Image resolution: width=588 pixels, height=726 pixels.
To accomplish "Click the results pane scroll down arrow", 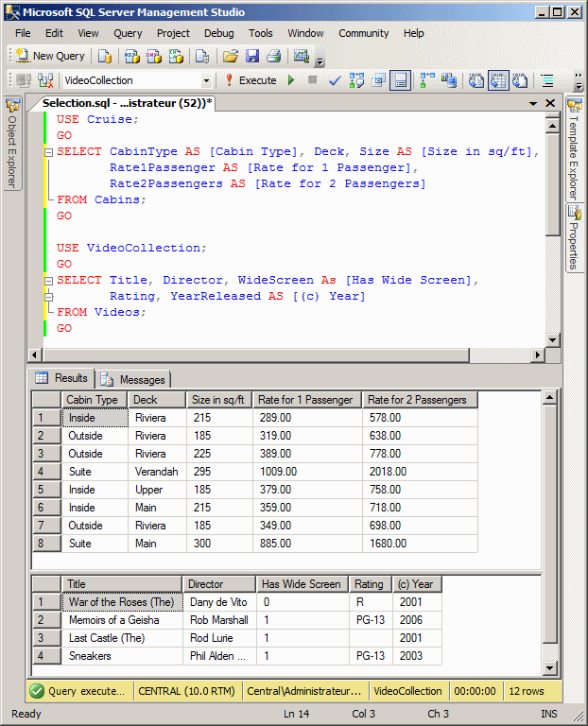I will pos(549,667).
